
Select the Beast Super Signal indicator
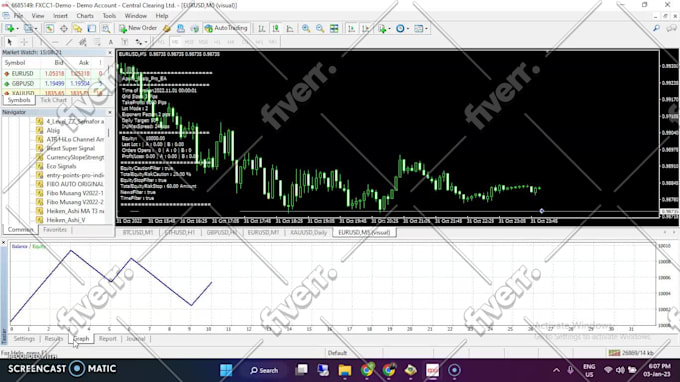(x=71, y=148)
